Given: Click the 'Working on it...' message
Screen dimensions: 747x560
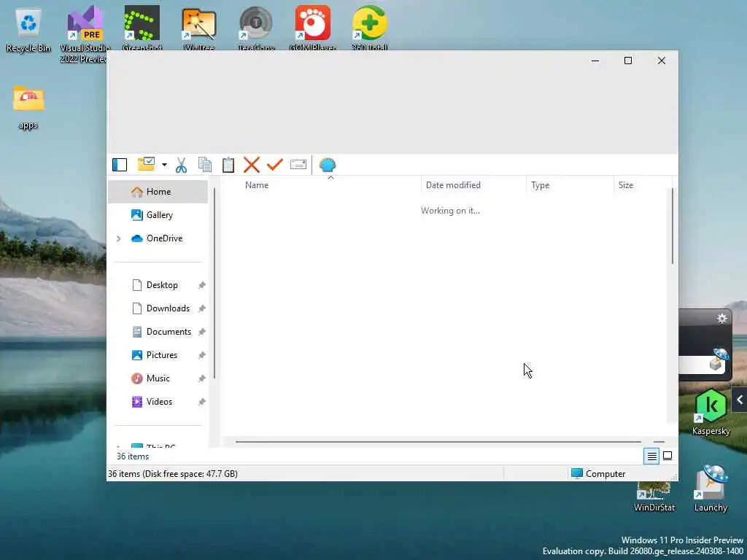Looking at the screenshot, I should [450, 211].
